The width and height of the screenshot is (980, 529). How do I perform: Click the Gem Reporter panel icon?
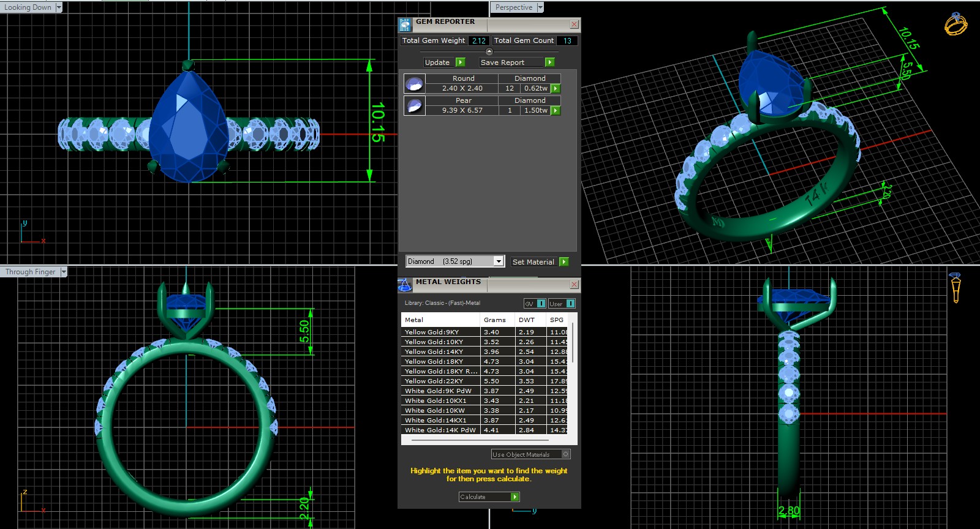(x=405, y=24)
